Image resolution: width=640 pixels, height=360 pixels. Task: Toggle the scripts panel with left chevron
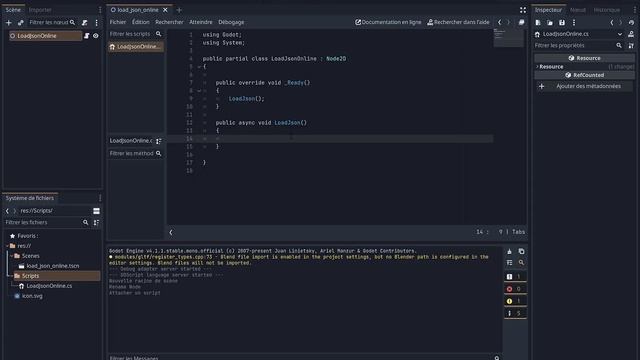171,232
